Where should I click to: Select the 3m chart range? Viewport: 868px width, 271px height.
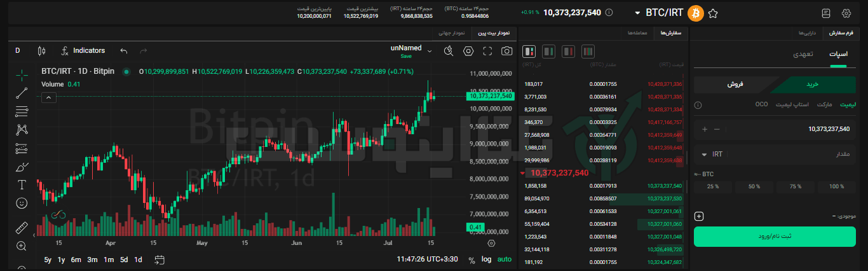[92, 260]
